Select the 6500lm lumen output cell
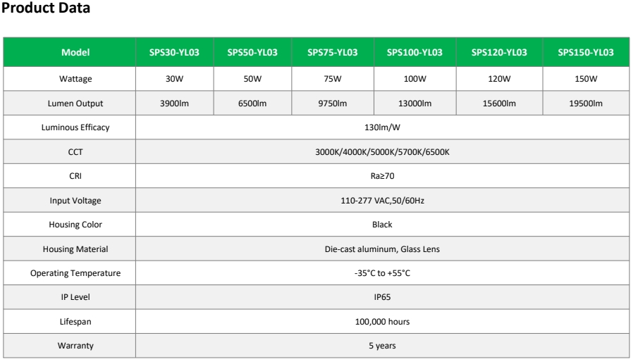Image resolution: width=638 pixels, height=364 pixels. click(252, 103)
